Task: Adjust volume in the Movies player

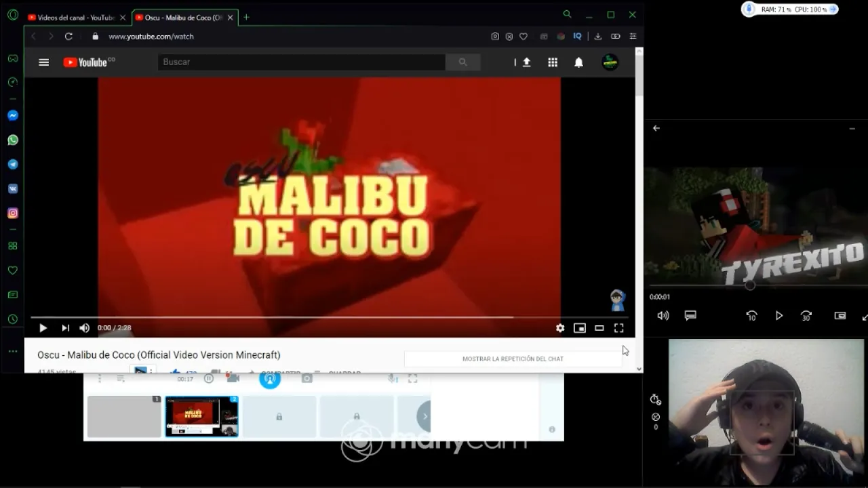Action: tap(663, 316)
